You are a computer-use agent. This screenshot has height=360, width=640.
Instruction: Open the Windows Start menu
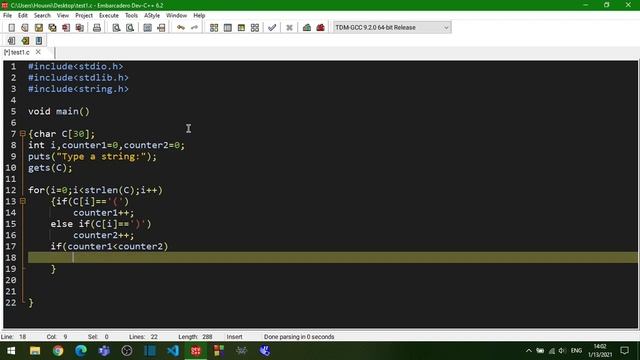11,351
